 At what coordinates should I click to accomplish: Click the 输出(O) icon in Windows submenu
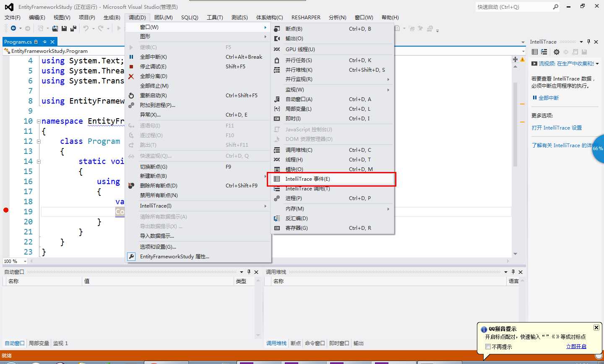tap(277, 39)
